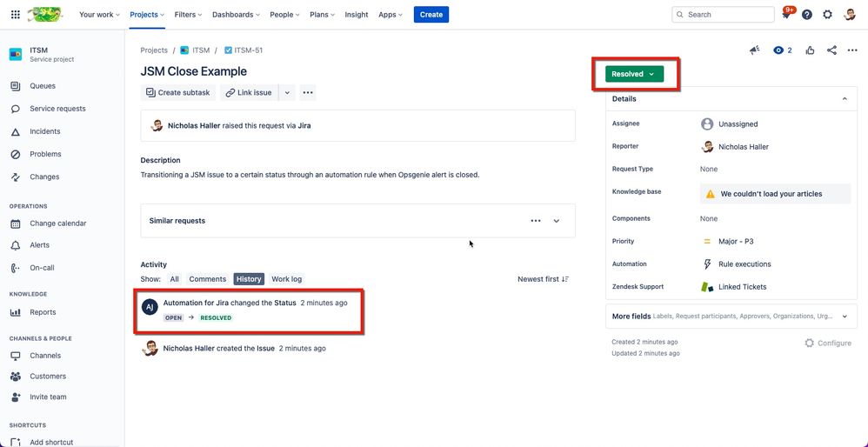Click the Create button

[x=431, y=15]
